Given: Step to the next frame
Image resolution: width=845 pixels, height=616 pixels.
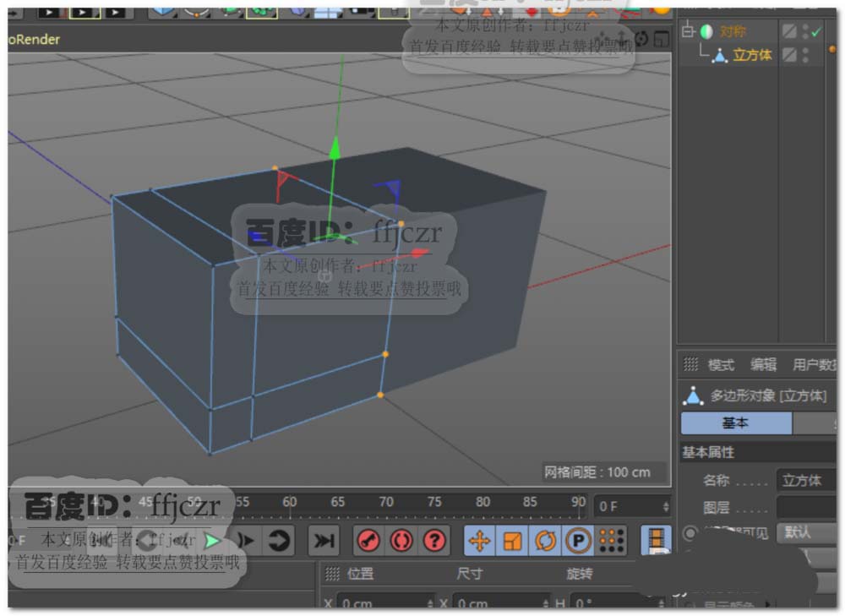Looking at the screenshot, I should pos(245,541).
